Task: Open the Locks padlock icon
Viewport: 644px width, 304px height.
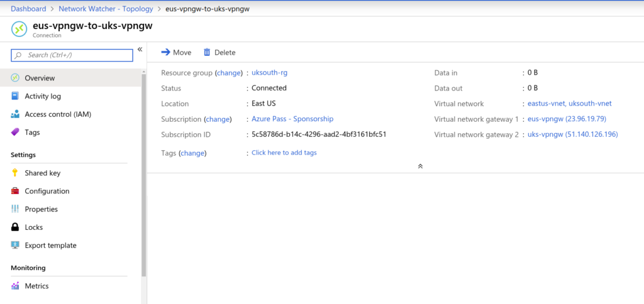Action: (15, 227)
